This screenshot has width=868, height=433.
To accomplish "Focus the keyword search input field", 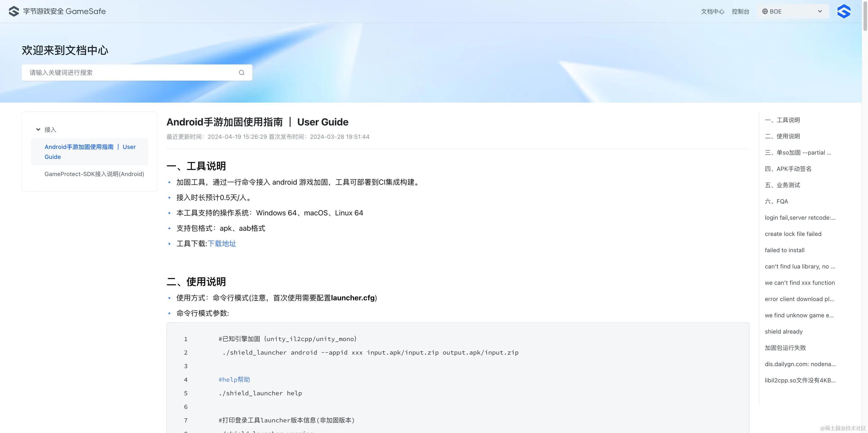I will (131, 73).
